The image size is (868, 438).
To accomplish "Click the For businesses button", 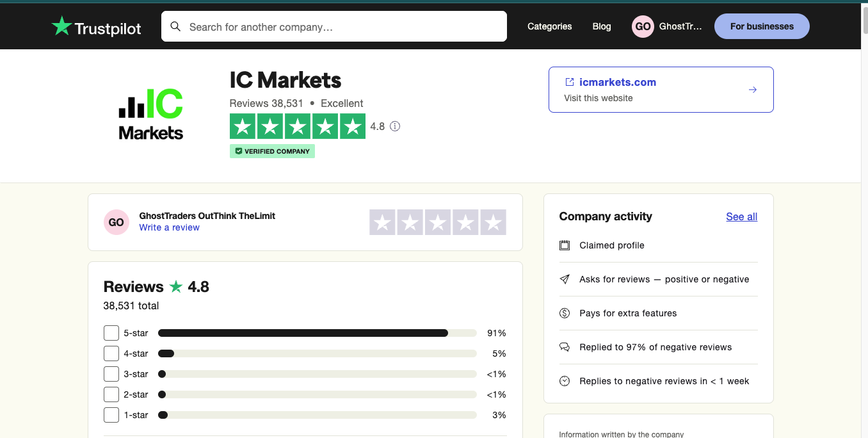I will pos(762,26).
